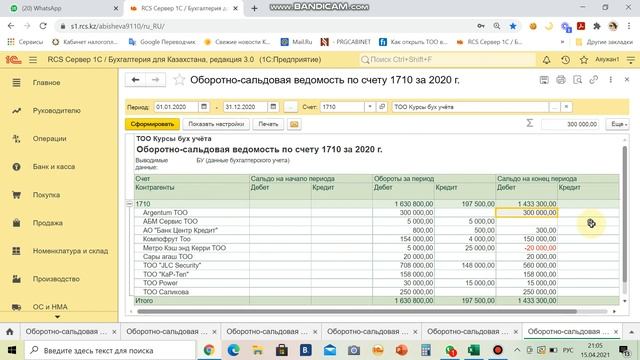Image resolution: width=640 pixels, height=360 pixels.
Task: Send report by email envelope icon
Action: pyautogui.click(x=294, y=124)
